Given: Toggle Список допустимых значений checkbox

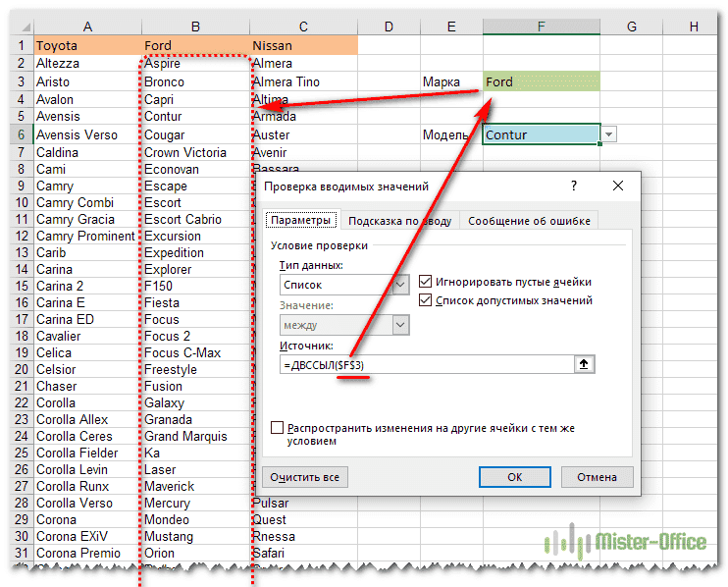Looking at the screenshot, I should tap(426, 300).
